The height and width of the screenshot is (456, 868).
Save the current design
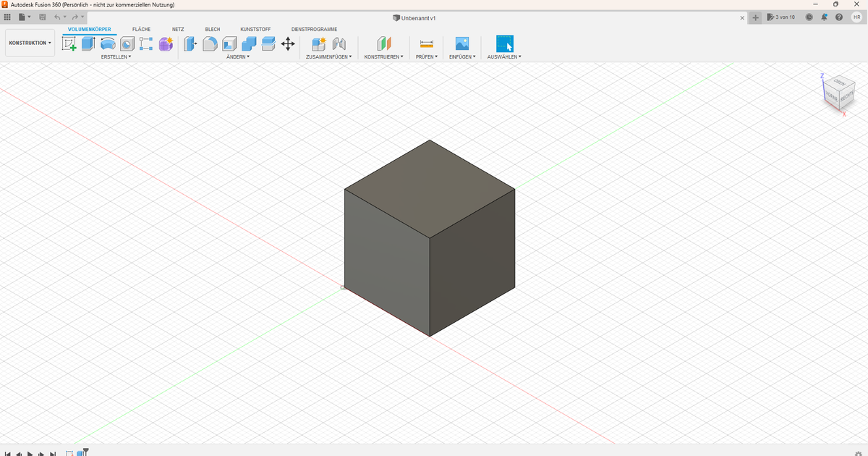pos(41,17)
